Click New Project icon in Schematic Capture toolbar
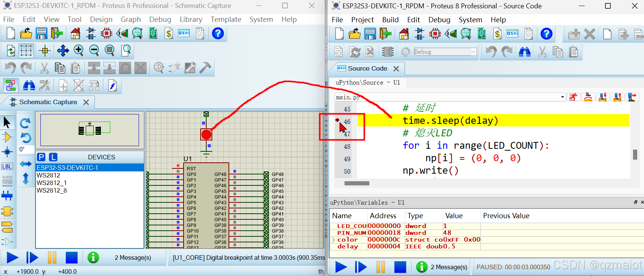The height and width of the screenshot is (276, 644). 11,34
